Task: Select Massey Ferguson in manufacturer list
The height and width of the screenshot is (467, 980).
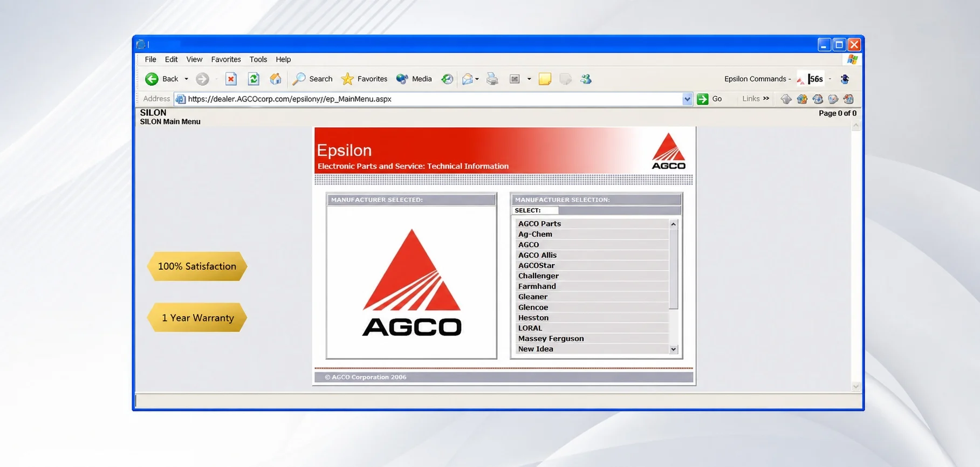Action: point(592,339)
